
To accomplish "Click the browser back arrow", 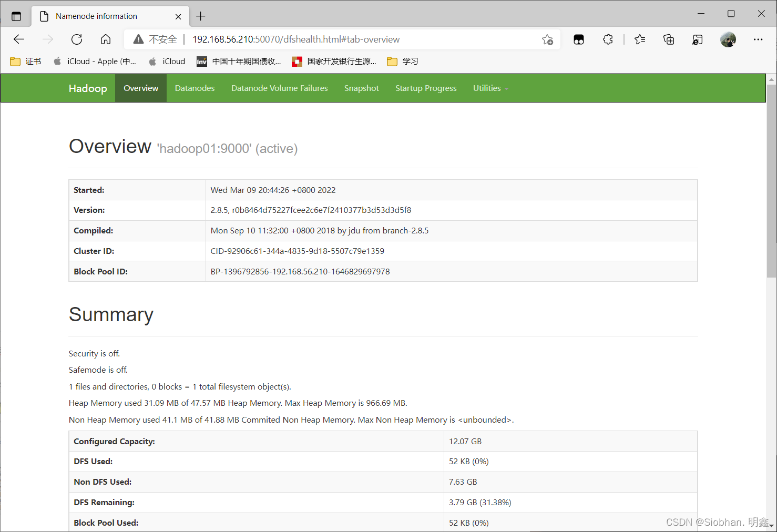I will pyautogui.click(x=19, y=39).
